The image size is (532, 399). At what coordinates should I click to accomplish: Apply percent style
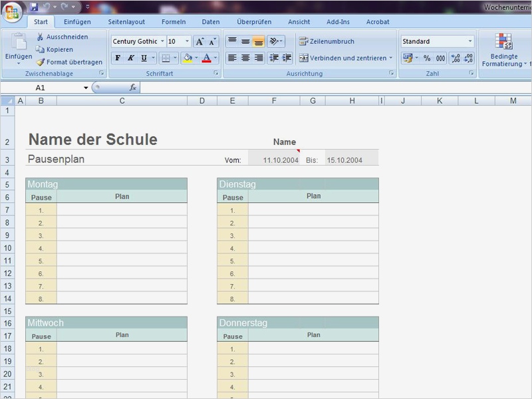[427, 58]
